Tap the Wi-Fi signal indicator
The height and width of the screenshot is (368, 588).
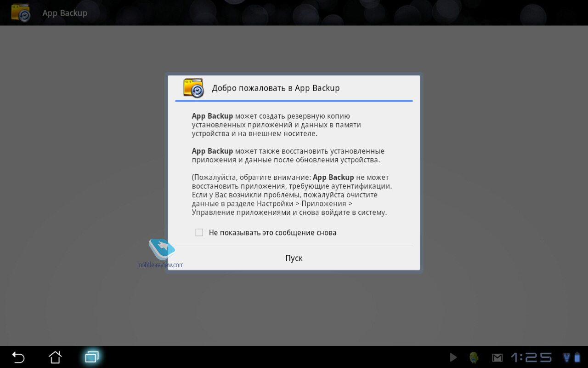coord(567,357)
